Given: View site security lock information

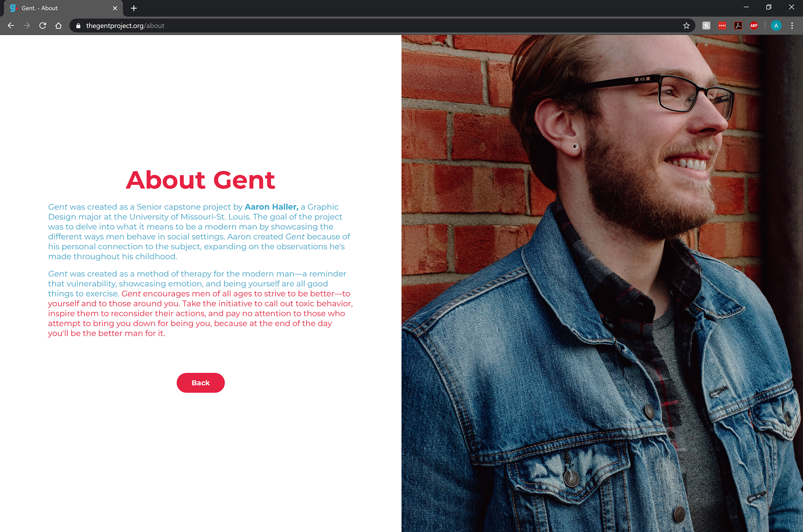Looking at the screenshot, I should click(78, 26).
